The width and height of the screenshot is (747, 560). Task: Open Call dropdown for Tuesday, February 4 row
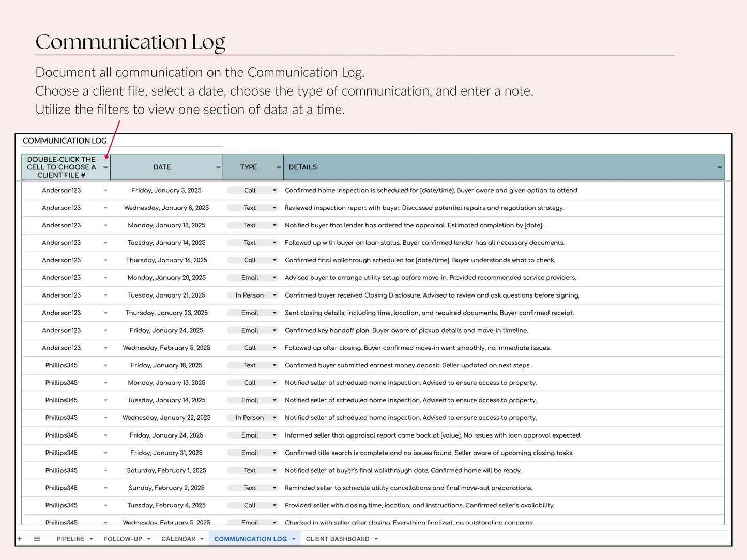pos(253,505)
